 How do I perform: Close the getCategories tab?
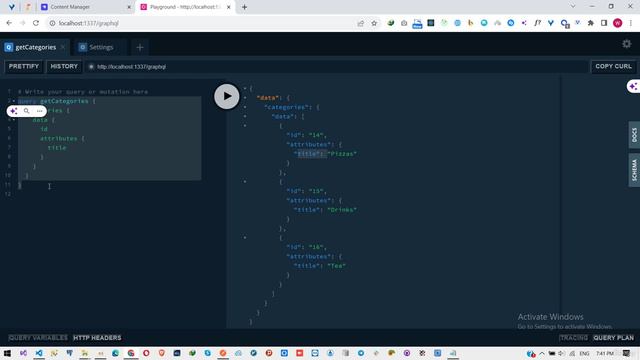(63, 47)
